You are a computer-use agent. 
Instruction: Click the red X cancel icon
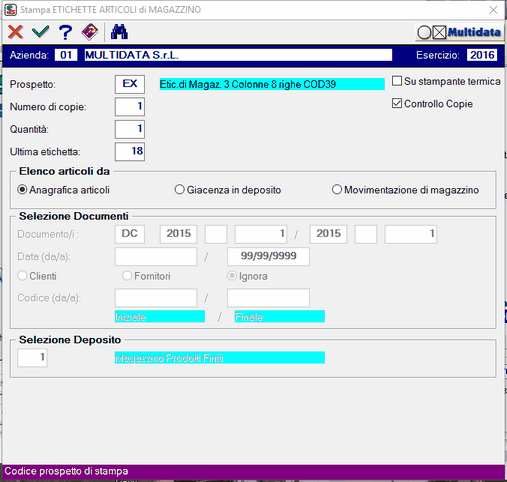pyautogui.click(x=15, y=32)
